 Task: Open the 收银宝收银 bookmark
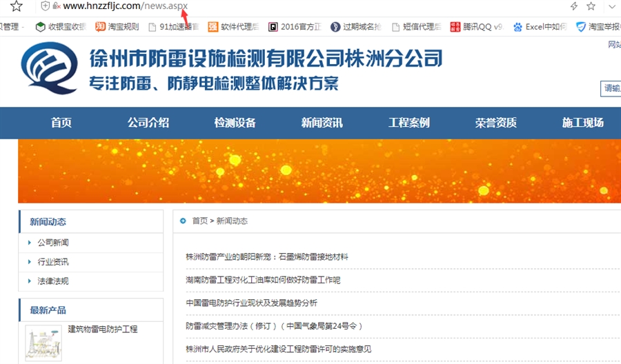(x=61, y=27)
